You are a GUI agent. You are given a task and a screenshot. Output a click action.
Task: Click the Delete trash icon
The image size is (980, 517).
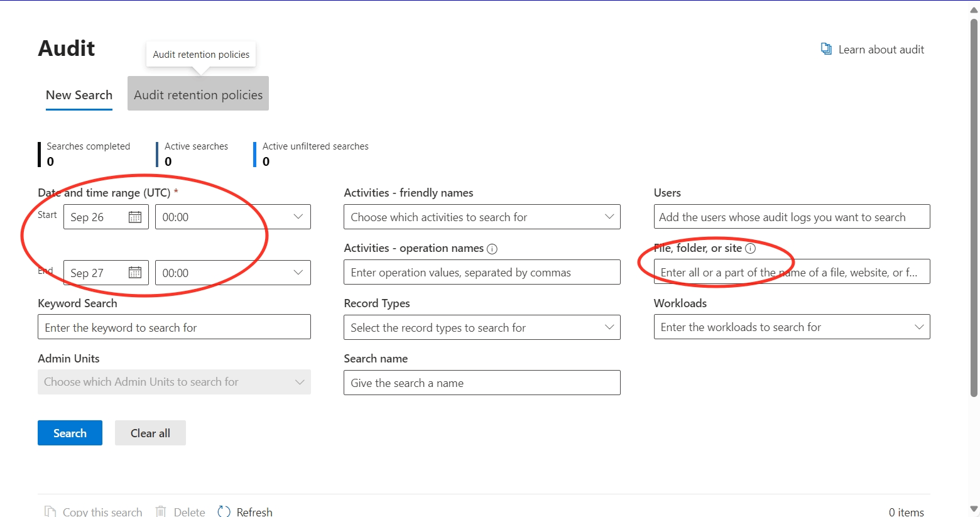pos(161,511)
